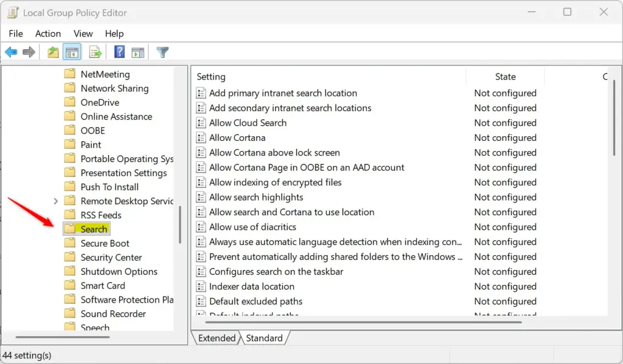The width and height of the screenshot is (623, 364).
Task: Click the NetMeeting folder icon
Action: point(70,74)
